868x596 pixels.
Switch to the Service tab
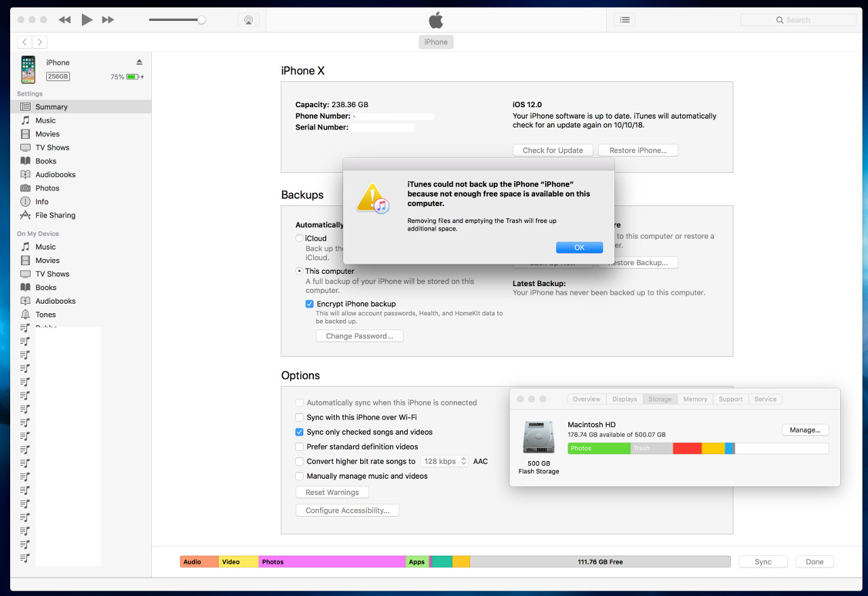766,399
